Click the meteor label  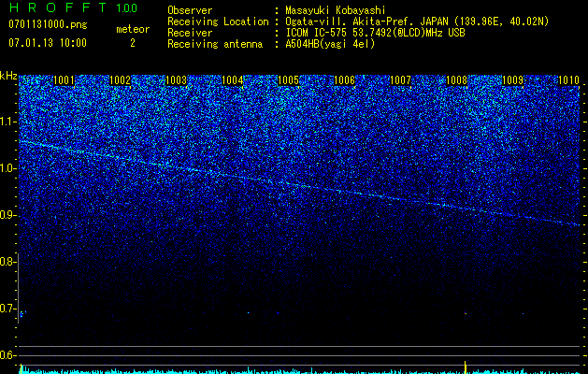(x=133, y=29)
